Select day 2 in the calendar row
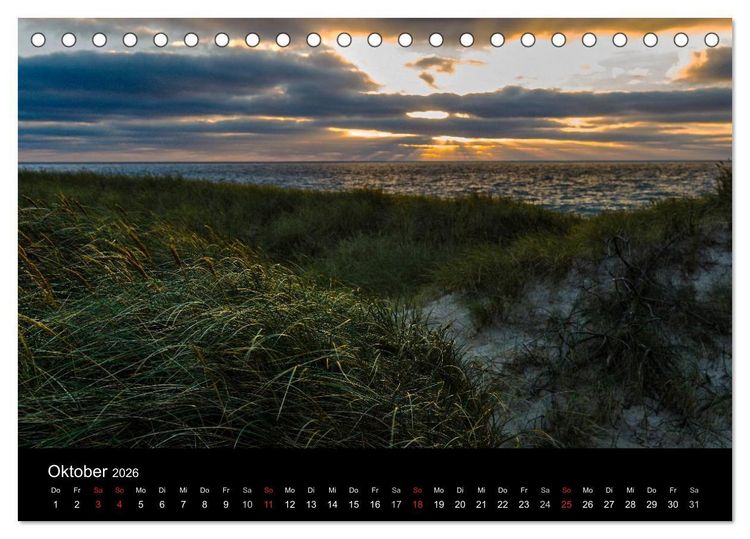The image size is (750, 539). [77, 505]
